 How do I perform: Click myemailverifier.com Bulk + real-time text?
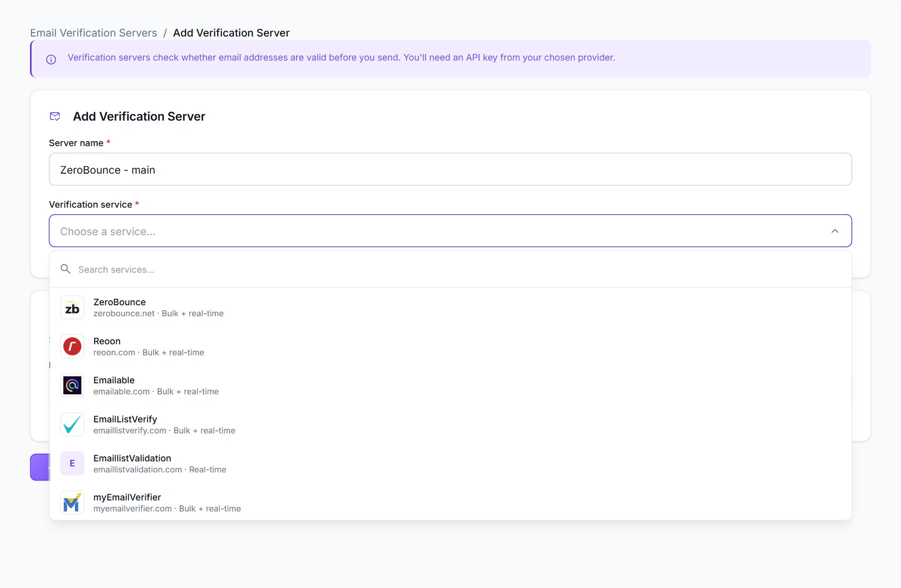click(x=167, y=509)
